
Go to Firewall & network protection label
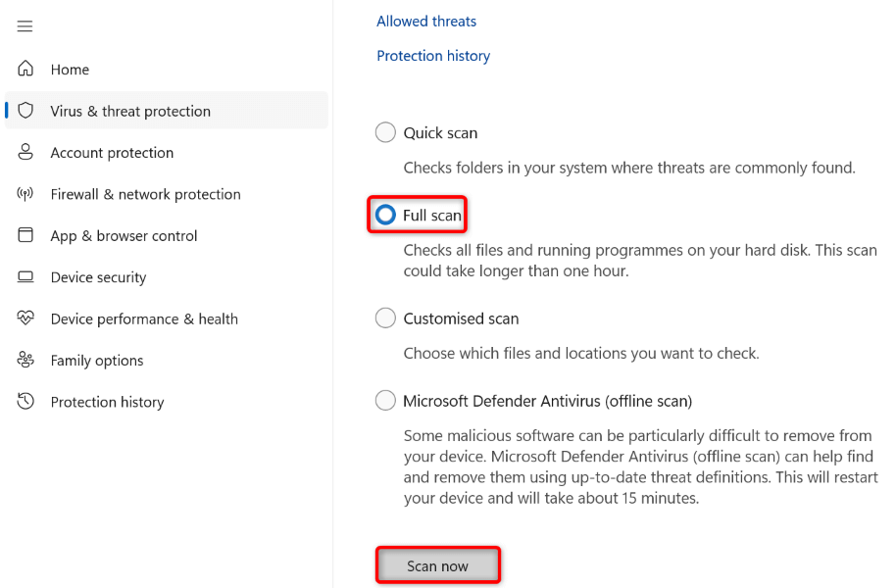click(145, 194)
